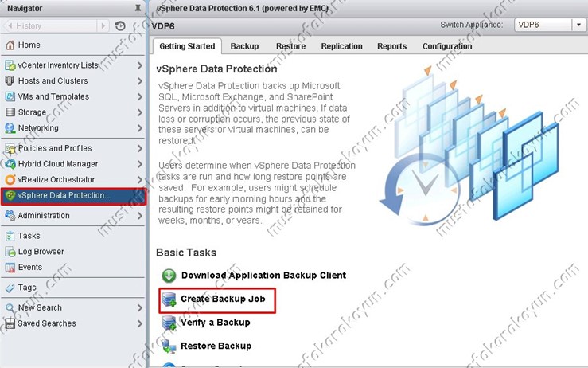
Task: Click the vRealize Orchestrator icon
Action: (10, 180)
